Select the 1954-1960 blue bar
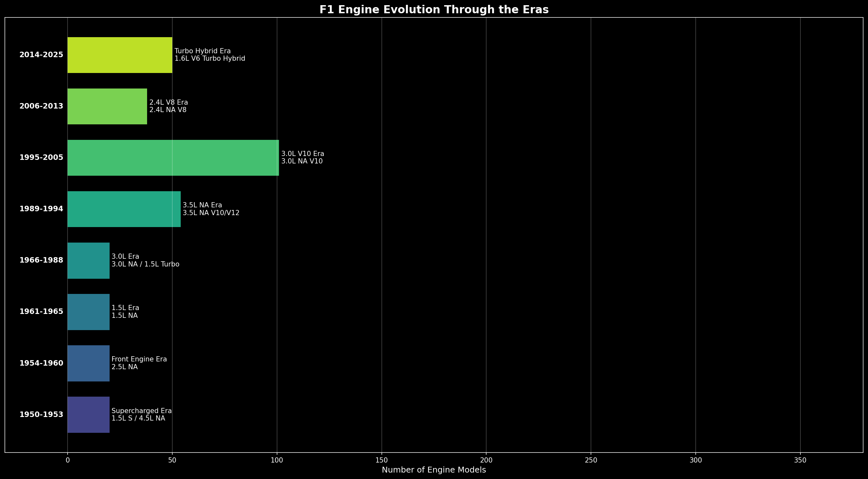Image resolution: width=868 pixels, height=479 pixels. (89, 363)
